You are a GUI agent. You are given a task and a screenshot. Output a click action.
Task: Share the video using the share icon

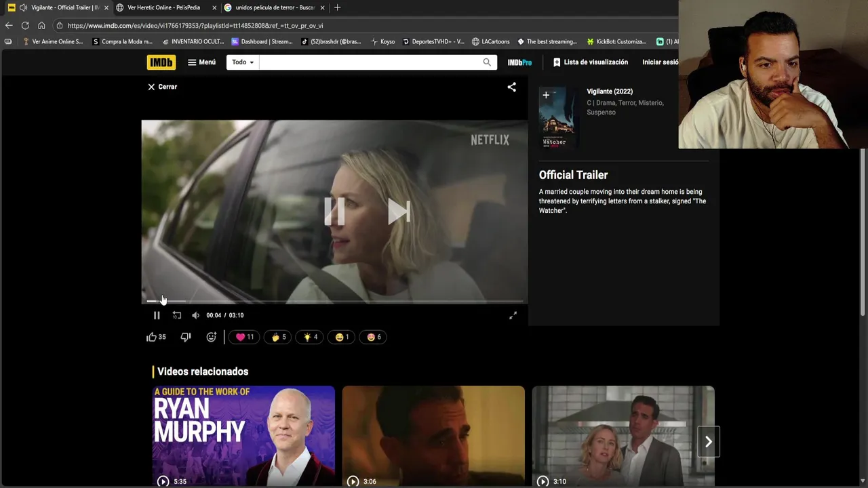512,87
